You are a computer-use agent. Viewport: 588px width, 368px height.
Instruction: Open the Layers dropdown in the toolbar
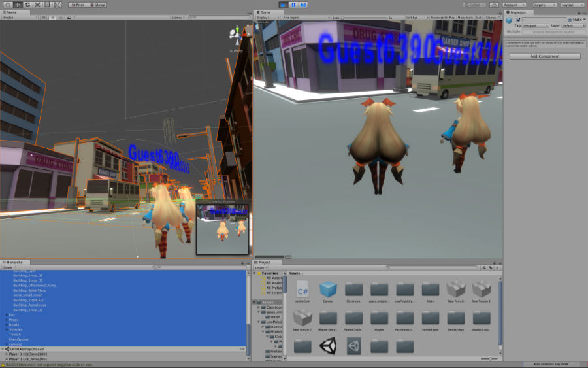[544, 5]
